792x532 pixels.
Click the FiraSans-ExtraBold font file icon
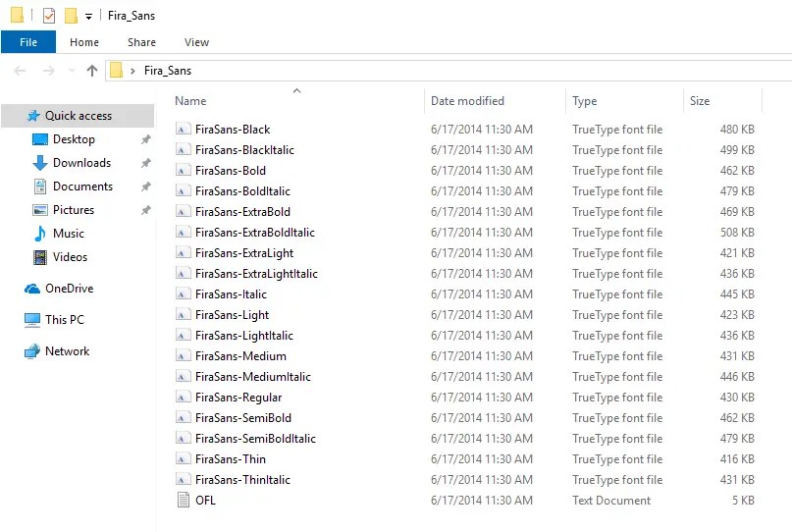(x=183, y=211)
